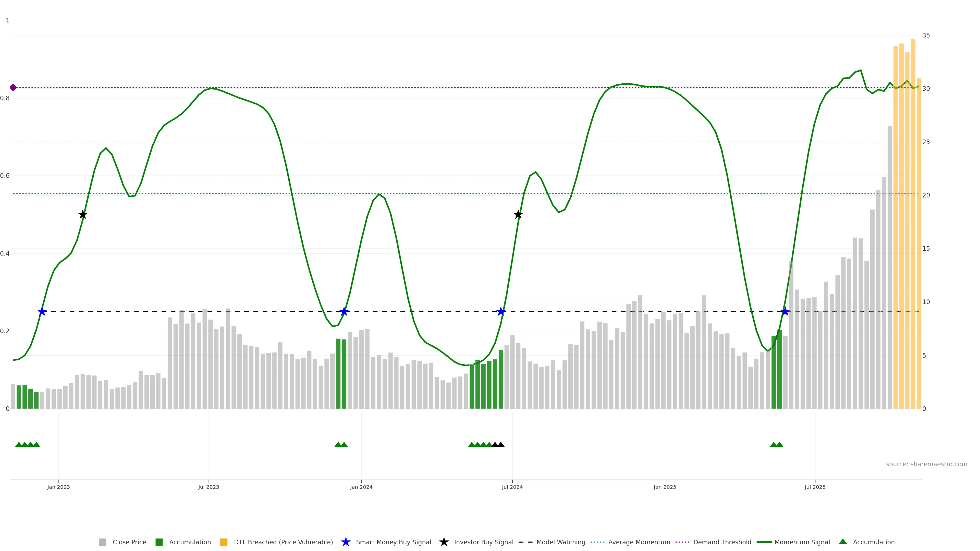Screen dimensions: 980x551
Task: Click the blue star marker just before Jan 2024
Action: point(344,312)
